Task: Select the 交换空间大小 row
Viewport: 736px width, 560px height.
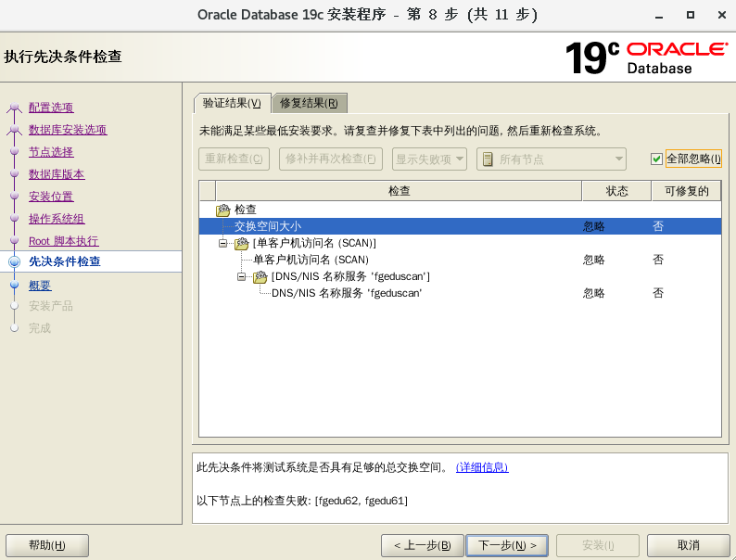Action: tap(460, 226)
